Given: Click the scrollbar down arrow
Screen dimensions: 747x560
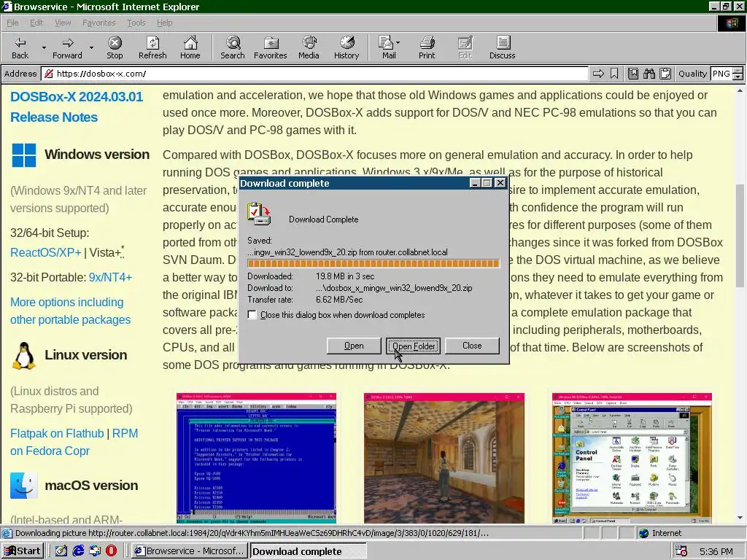Looking at the screenshot, I should point(740,518).
